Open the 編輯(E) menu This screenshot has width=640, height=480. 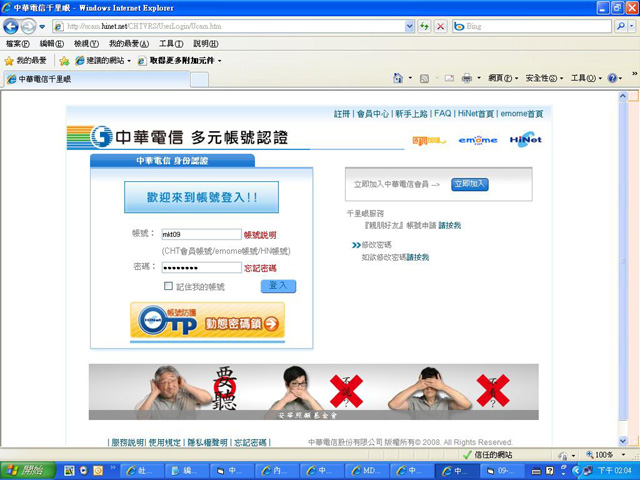[x=51, y=43]
